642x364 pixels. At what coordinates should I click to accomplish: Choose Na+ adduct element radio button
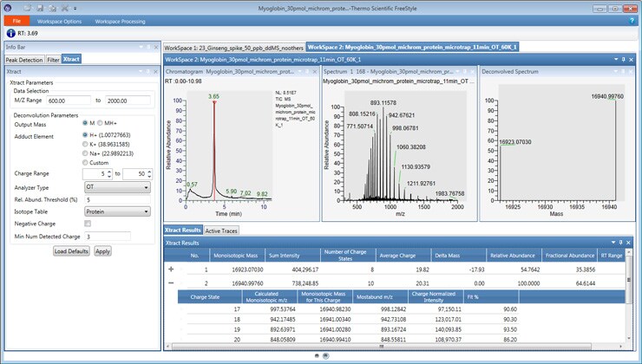(x=83, y=153)
